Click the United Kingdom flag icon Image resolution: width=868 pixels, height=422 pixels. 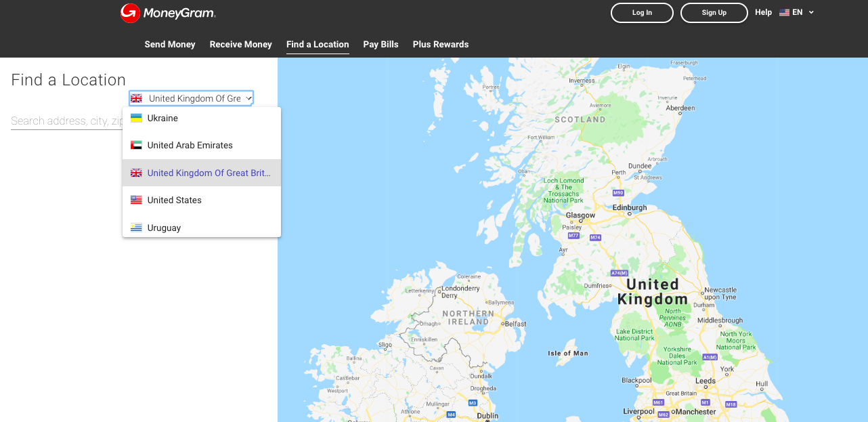[135, 172]
